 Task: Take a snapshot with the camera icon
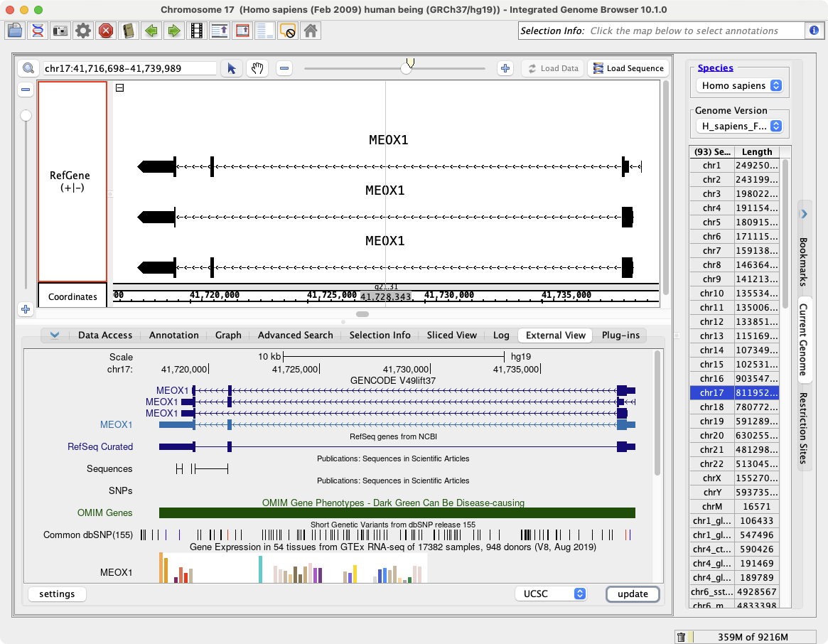[60, 31]
